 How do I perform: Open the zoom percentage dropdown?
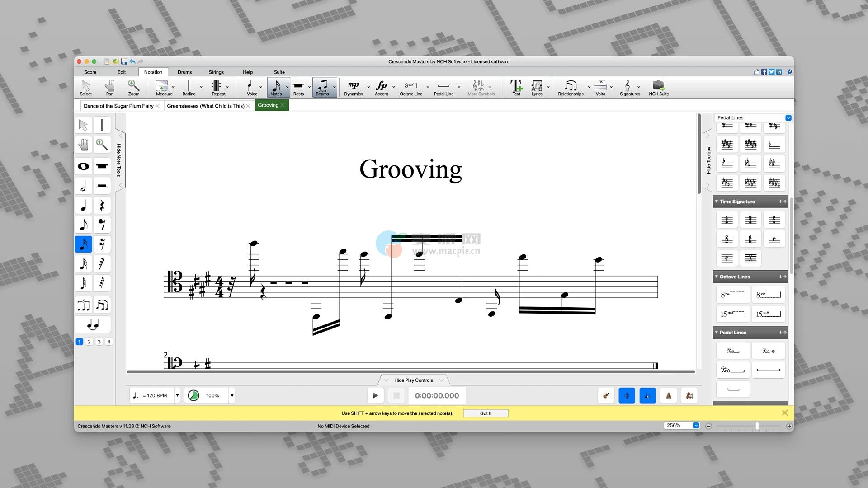point(696,426)
